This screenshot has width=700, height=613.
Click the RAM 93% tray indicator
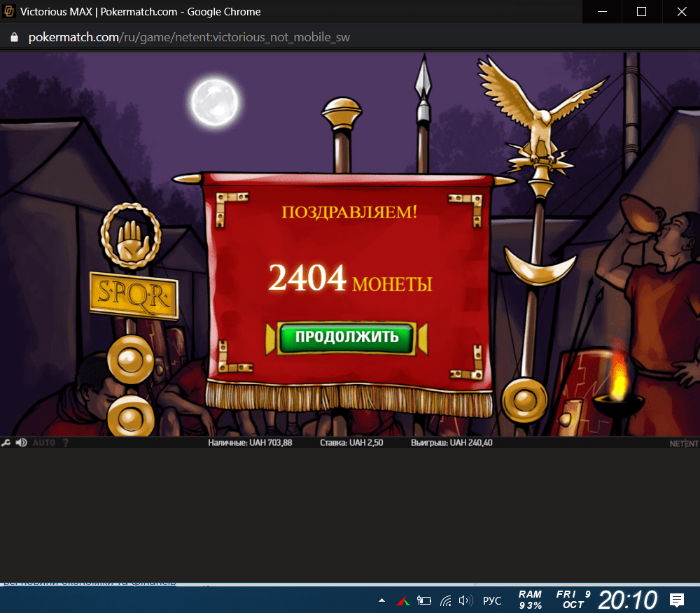[530, 600]
